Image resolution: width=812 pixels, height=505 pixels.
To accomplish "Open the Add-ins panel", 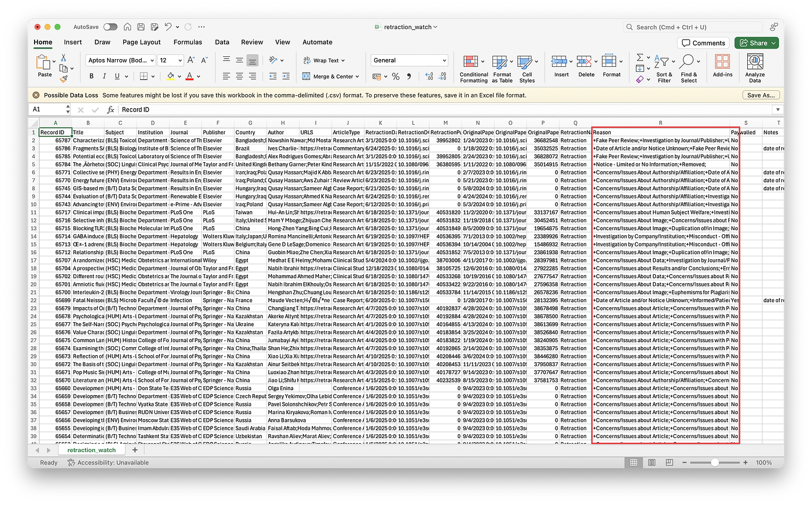I will point(722,66).
